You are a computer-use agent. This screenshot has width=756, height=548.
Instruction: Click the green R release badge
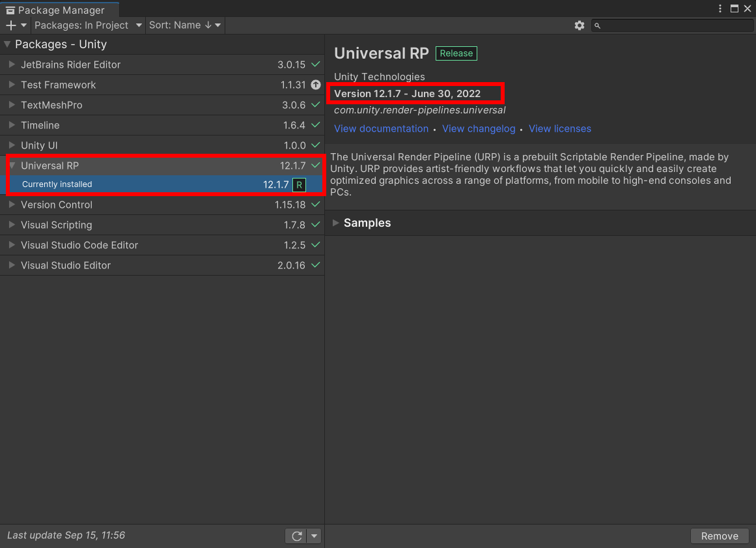tap(300, 185)
